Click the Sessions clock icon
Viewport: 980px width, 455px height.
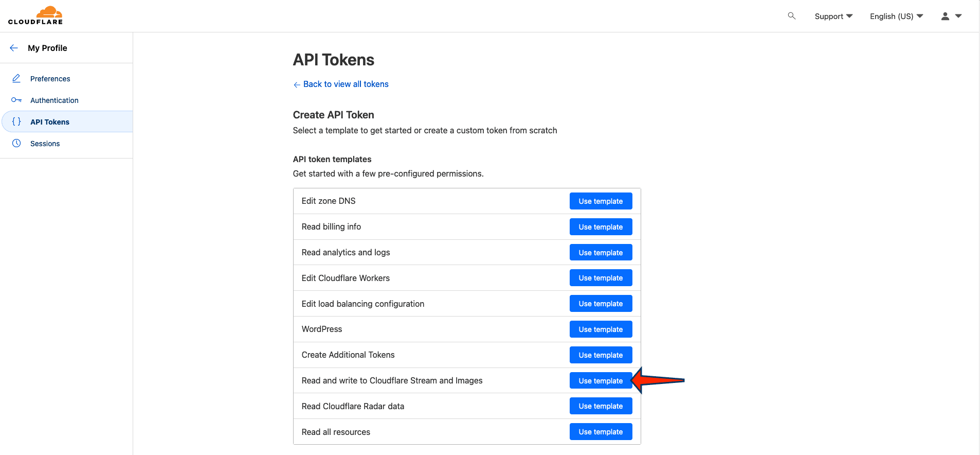pos(16,143)
